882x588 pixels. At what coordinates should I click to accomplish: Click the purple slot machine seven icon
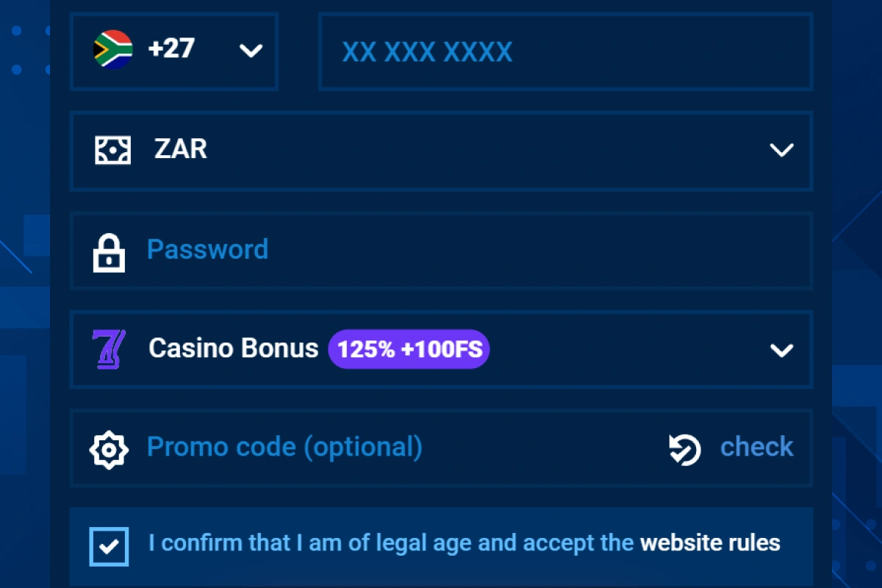[x=107, y=349]
